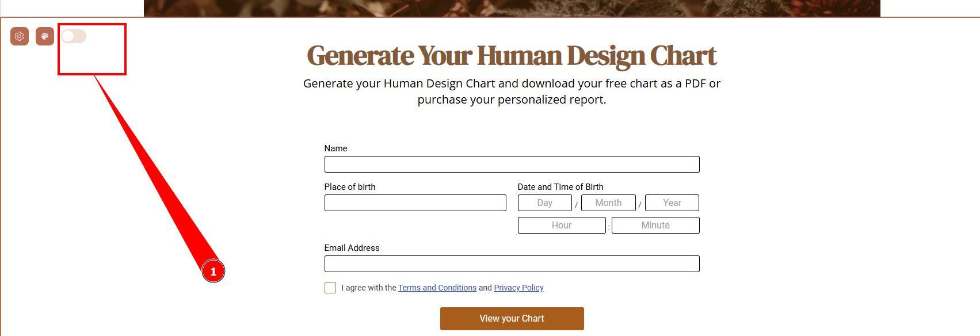Open the color palette icon
The height and width of the screenshot is (336, 980).
pos(45,36)
